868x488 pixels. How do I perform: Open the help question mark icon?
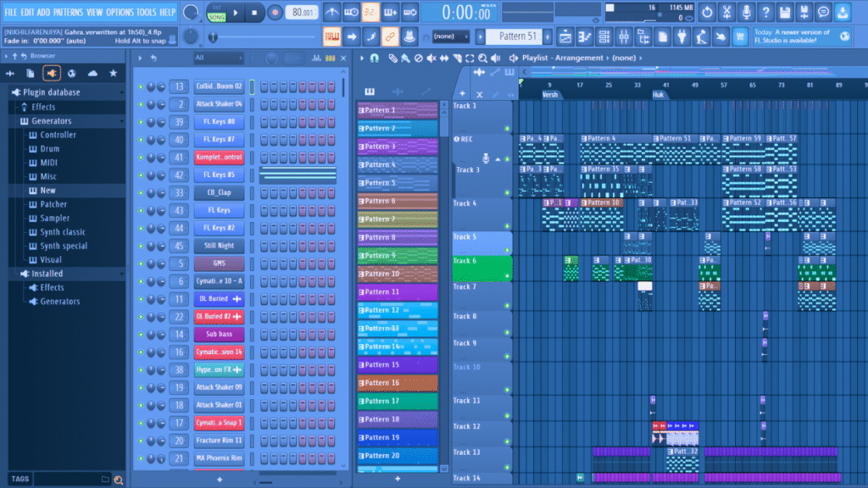tap(765, 12)
